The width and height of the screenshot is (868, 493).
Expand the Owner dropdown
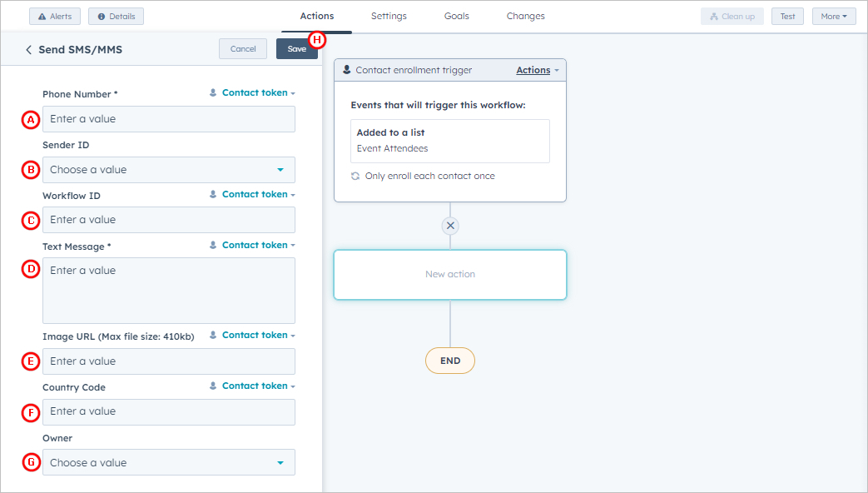[169, 462]
